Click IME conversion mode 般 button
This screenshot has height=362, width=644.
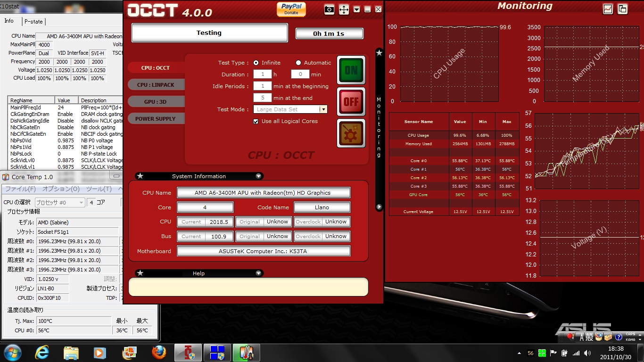click(589, 337)
